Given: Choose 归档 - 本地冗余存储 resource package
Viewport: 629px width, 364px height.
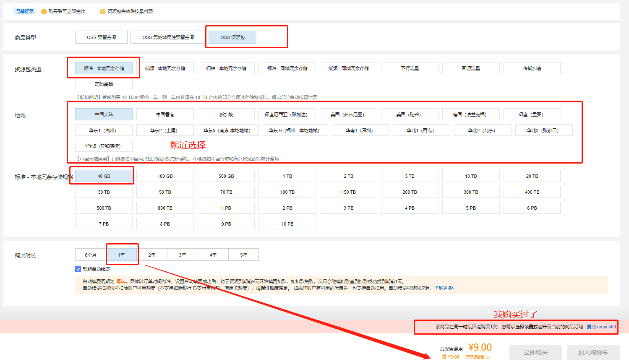Looking at the screenshot, I should (x=226, y=68).
